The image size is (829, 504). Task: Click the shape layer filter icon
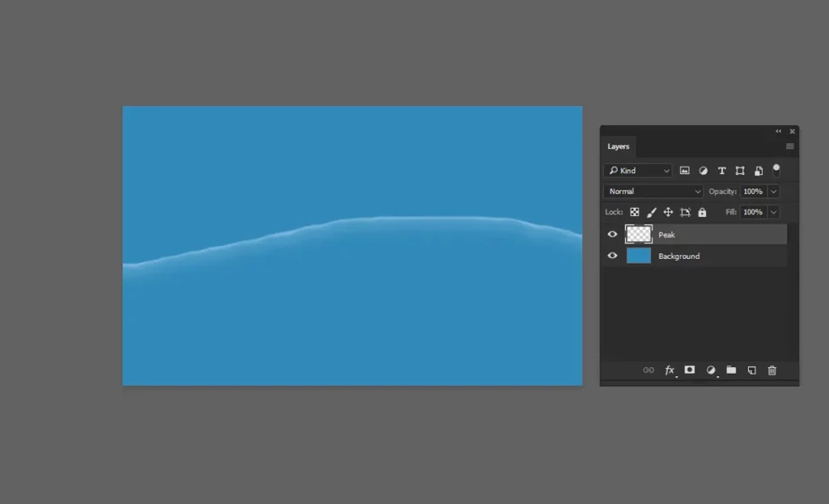click(x=740, y=171)
